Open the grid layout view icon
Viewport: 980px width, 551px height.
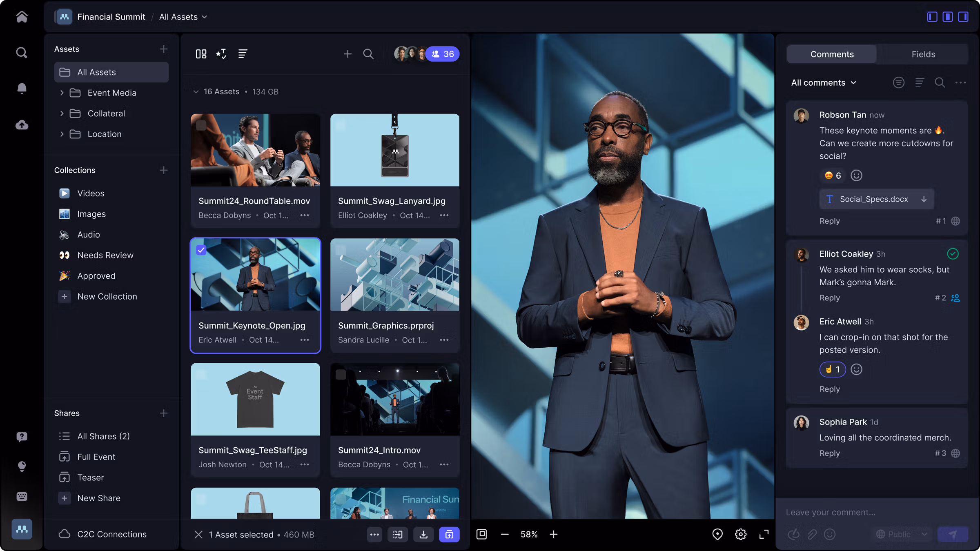201,54
